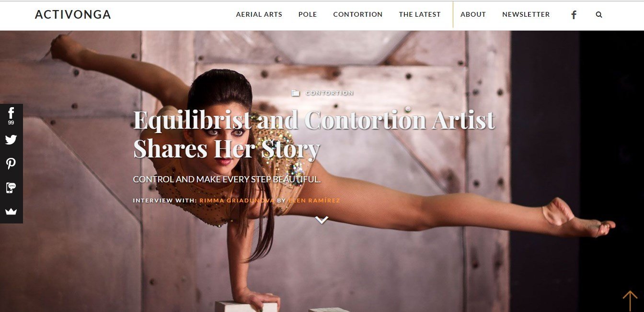Visit the About page
644x312 pixels.
click(x=473, y=14)
